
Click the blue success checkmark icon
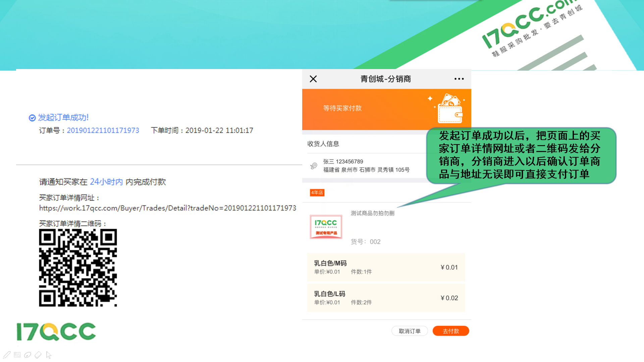pyautogui.click(x=32, y=118)
